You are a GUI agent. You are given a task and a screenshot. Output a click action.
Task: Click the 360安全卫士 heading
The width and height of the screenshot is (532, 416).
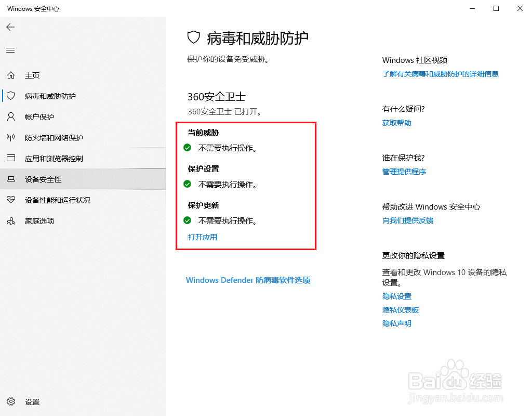coord(217,97)
